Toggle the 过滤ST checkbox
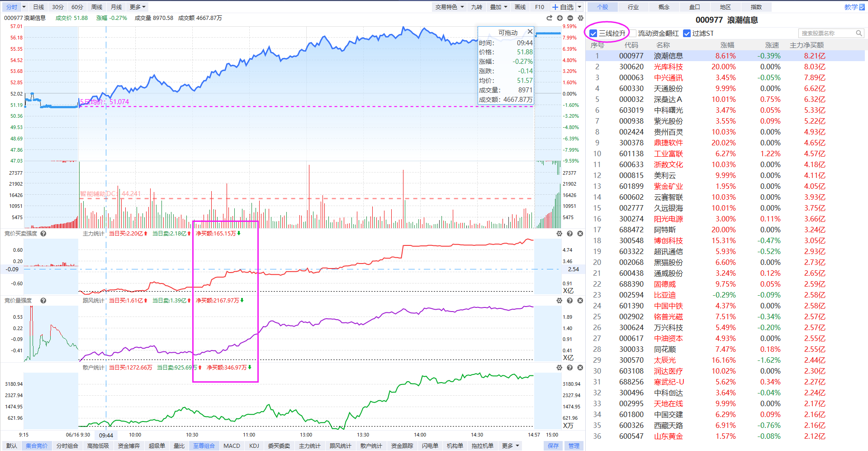 click(x=687, y=34)
